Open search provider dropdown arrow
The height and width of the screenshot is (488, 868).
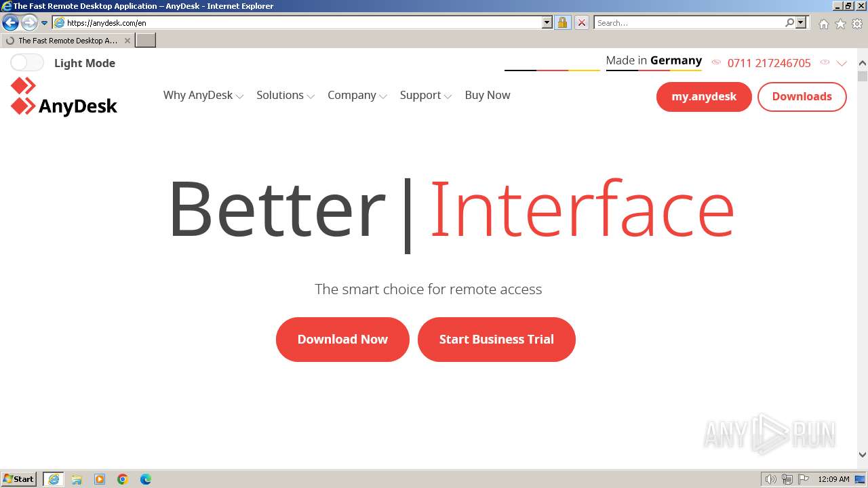point(801,23)
